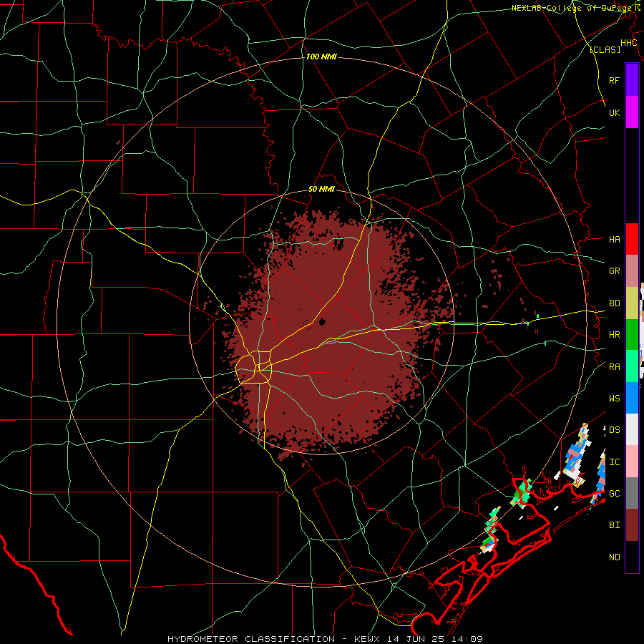Pick the RA bright green legend swatch
The image size is (644, 644).
tap(632, 366)
